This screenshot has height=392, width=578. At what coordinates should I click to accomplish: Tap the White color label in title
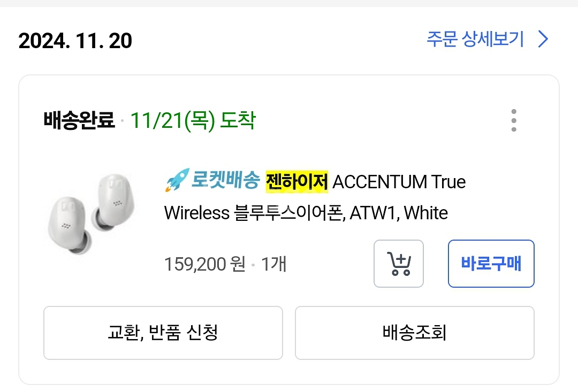425,213
